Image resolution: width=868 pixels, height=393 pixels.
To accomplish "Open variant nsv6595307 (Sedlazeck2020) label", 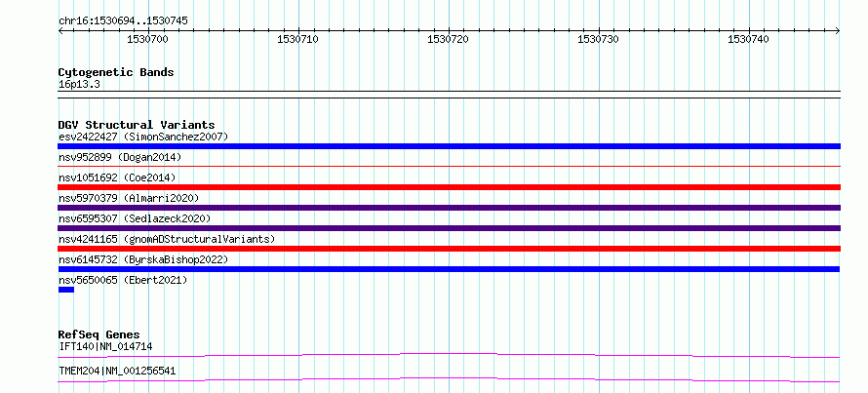I will pos(135,218).
